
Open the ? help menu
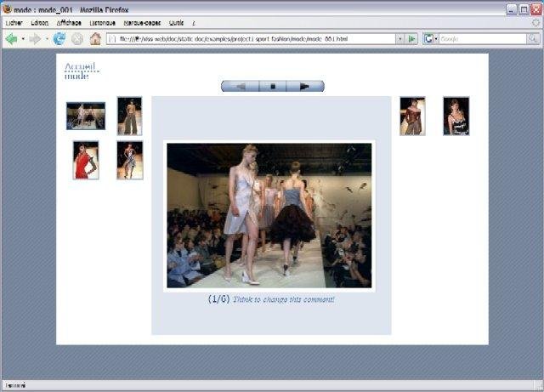pos(194,23)
